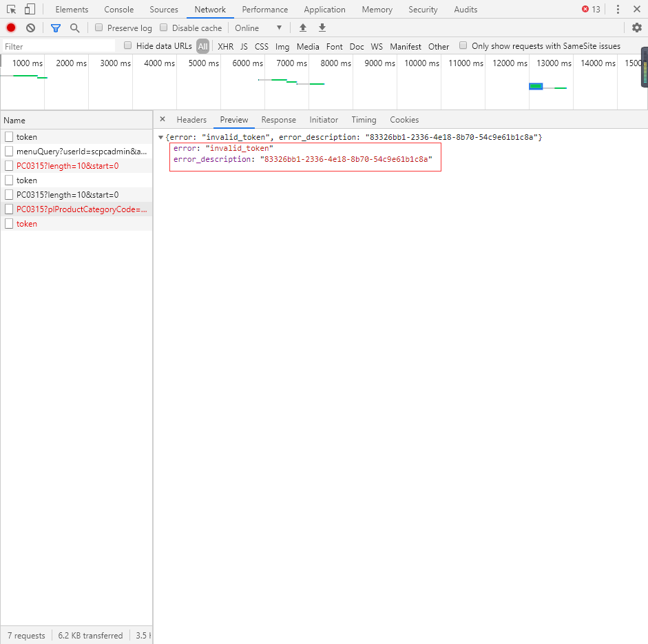
Task: Click selected blue bar in timeline overview
Action: click(x=536, y=86)
